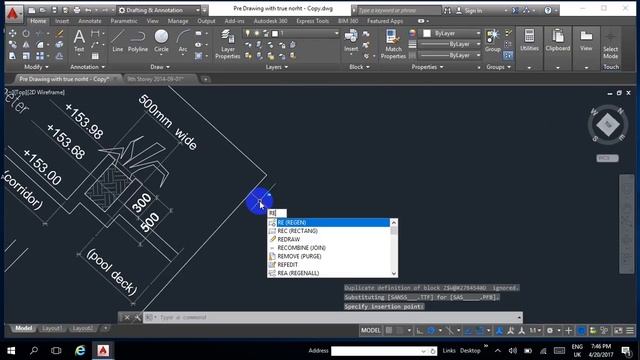The width and height of the screenshot is (640, 360).
Task: Toggle object snap tracking in status bar
Action: [x=469, y=331]
